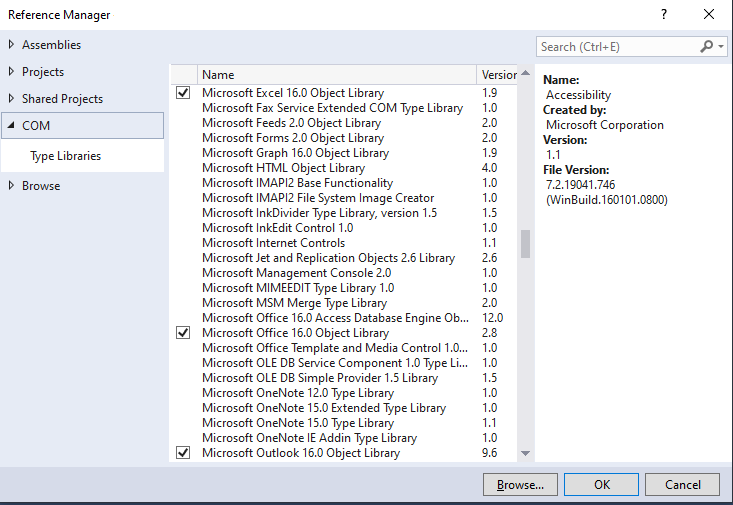Click the 4.0 version cell

[489, 167]
